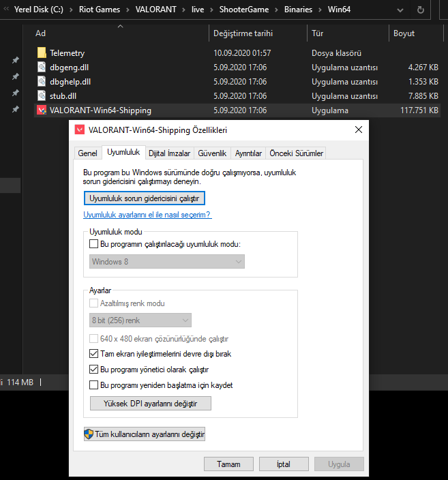Open the Dijital İmzalar tab

(x=169, y=153)
